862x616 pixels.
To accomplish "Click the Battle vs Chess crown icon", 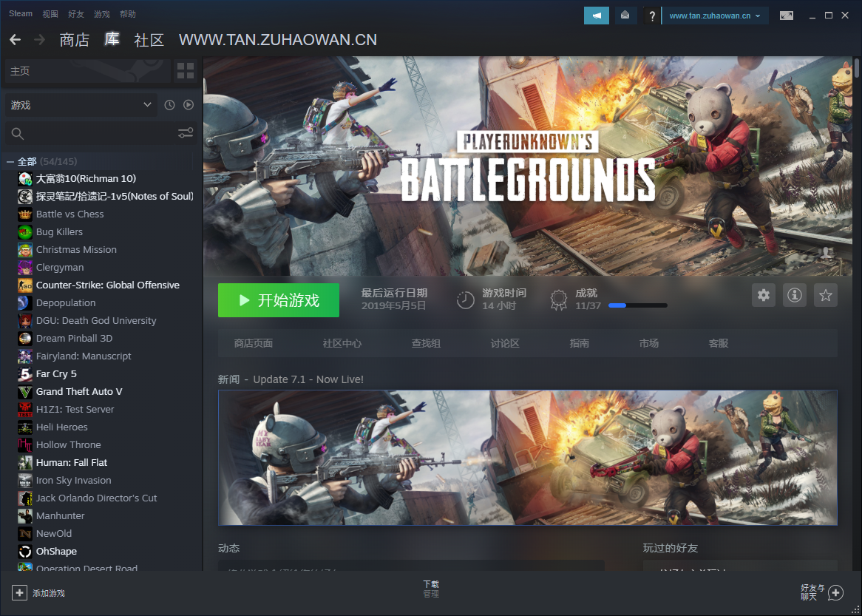I will [x=24, y=214].
